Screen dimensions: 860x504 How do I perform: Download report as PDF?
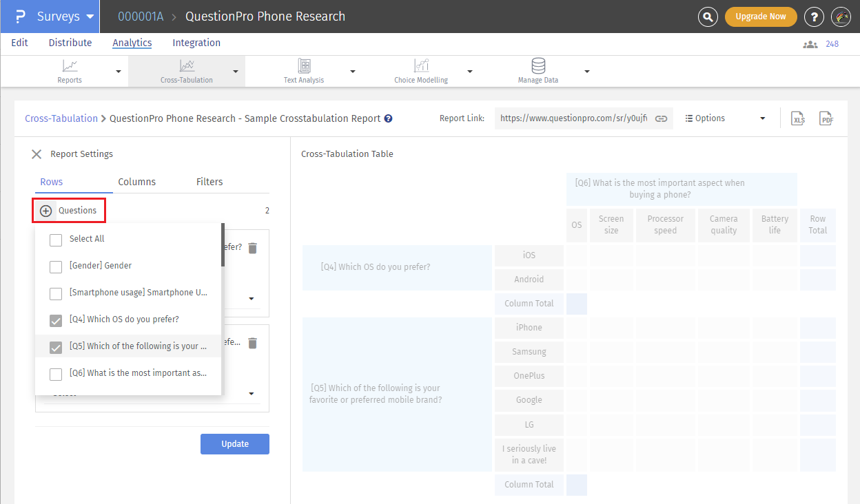pyautogui.click(x=826, y=118)
